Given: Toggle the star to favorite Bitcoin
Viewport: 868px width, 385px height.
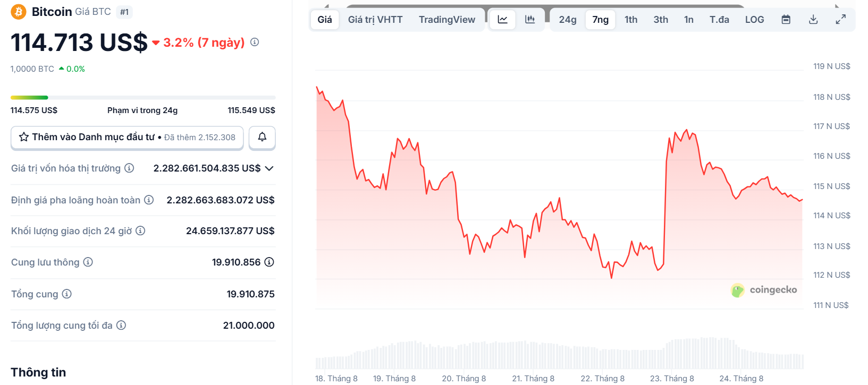Looking at the screenshot, I should pos(23,137).
